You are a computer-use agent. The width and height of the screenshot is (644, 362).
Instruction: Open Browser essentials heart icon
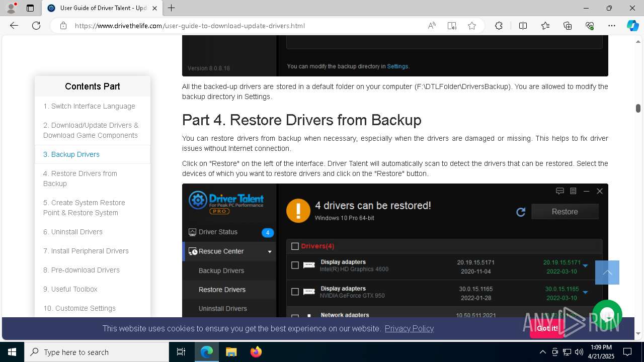(590, 26)
